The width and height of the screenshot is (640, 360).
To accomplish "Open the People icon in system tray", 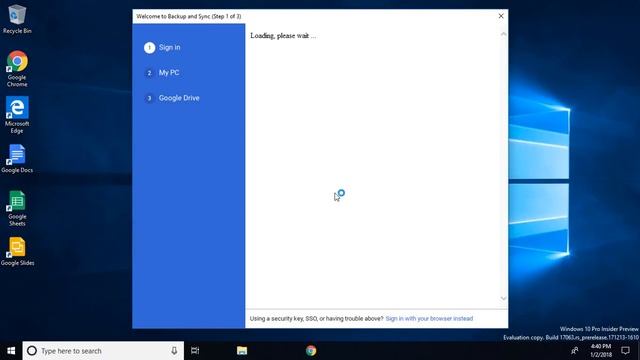I will pos(575,351).
